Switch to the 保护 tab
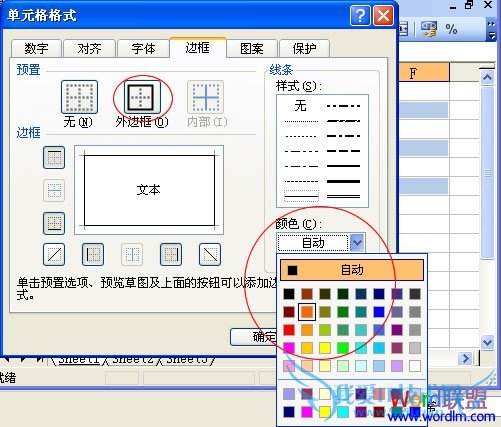Screen dimensions: 501x427 (x=304, y=49)
